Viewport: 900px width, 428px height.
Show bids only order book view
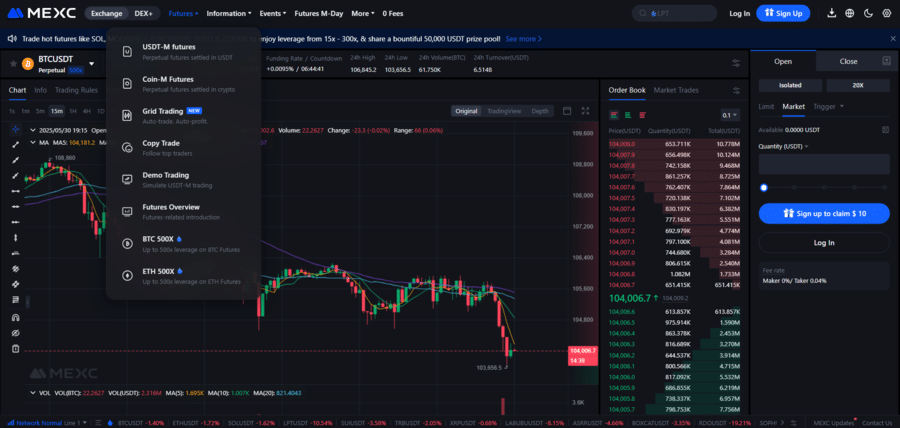(x=629, y=115)
